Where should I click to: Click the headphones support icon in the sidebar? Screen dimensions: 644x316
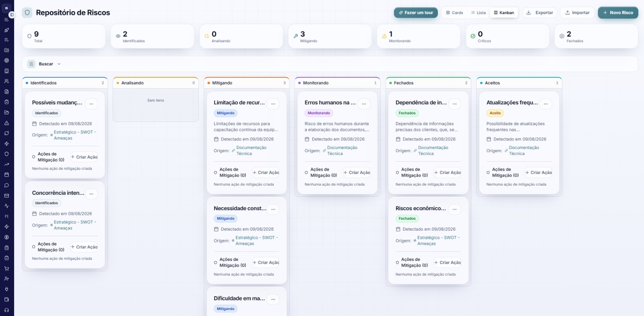pos(6,310)
